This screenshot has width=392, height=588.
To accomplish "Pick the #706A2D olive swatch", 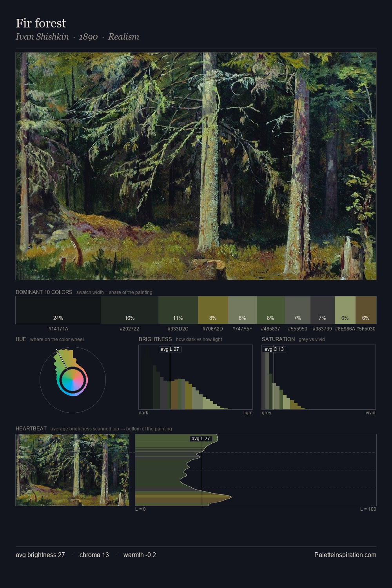I will 213,310.
